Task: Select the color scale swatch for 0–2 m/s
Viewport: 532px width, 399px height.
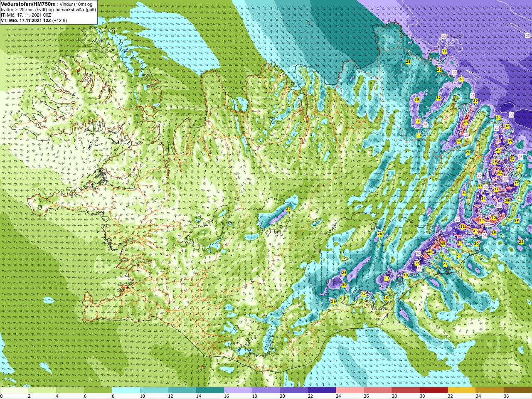Action: [x=14, y=390]
